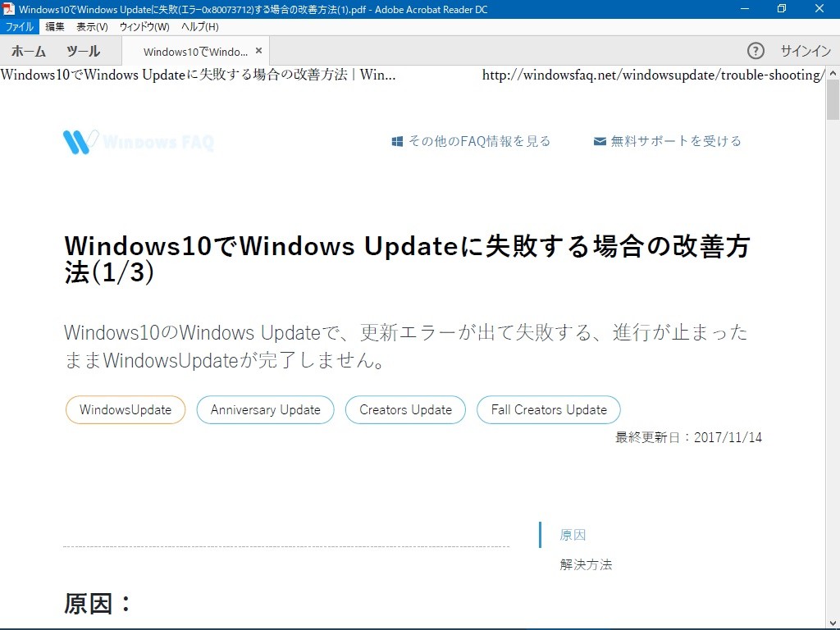Minimize the Acrobat Reader window
The image size is (840, 630).
pyautogui.click(x=745, y=8)
